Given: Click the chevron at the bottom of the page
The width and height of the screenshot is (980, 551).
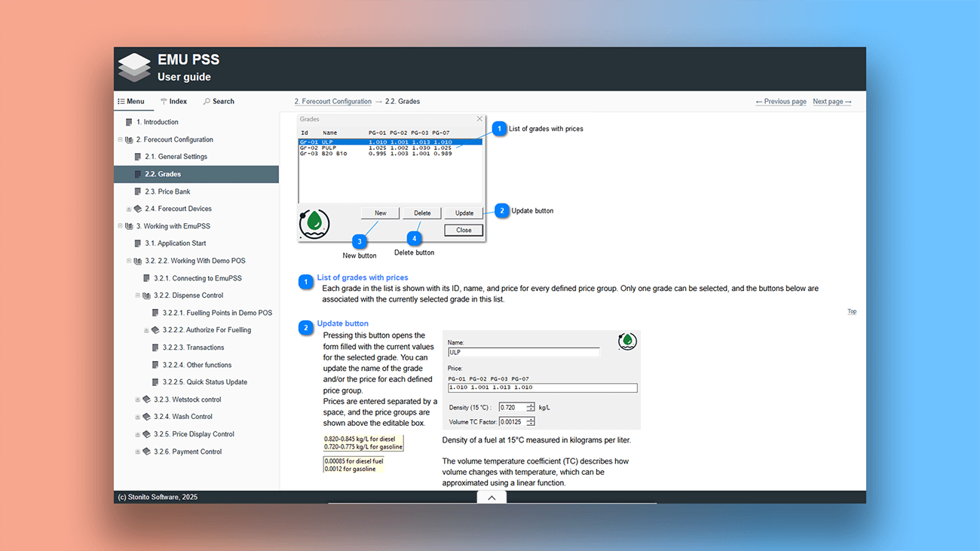Looking at the screenshot, I should pos(492,496).
